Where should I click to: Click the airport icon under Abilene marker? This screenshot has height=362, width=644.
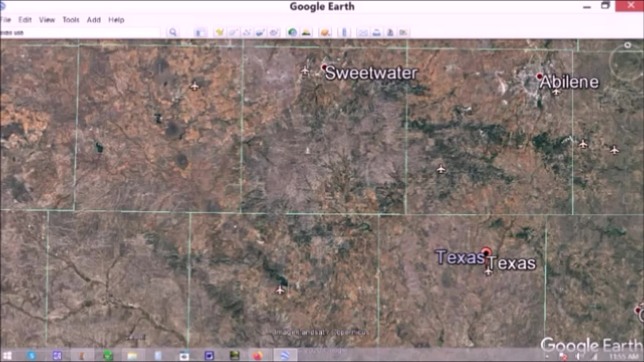(556, 92)
